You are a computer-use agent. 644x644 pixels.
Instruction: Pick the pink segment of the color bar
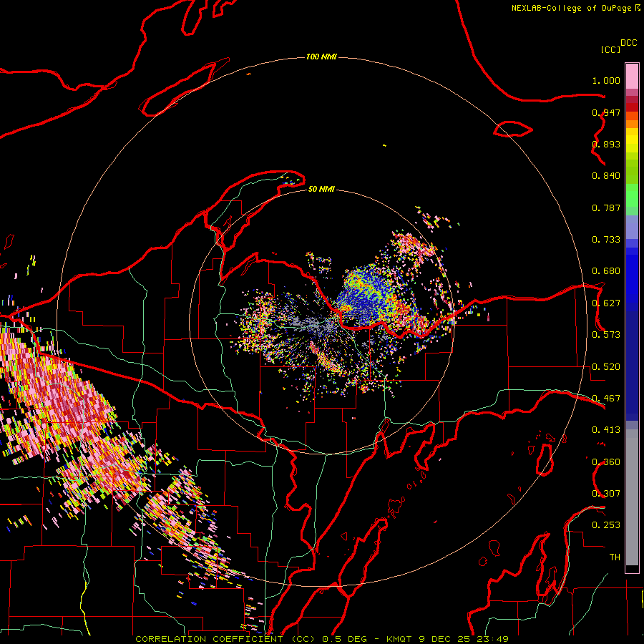click(632, 76)
